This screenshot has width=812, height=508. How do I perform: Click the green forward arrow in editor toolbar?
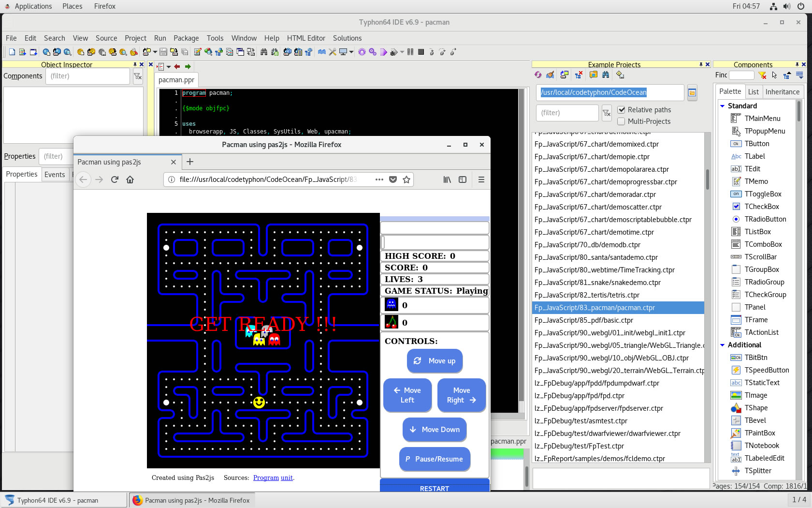pos(188,67)
